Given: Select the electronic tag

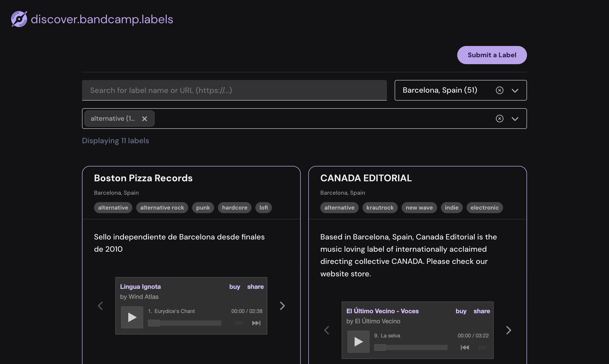Looking at the screenshot, I should [485, 208].
